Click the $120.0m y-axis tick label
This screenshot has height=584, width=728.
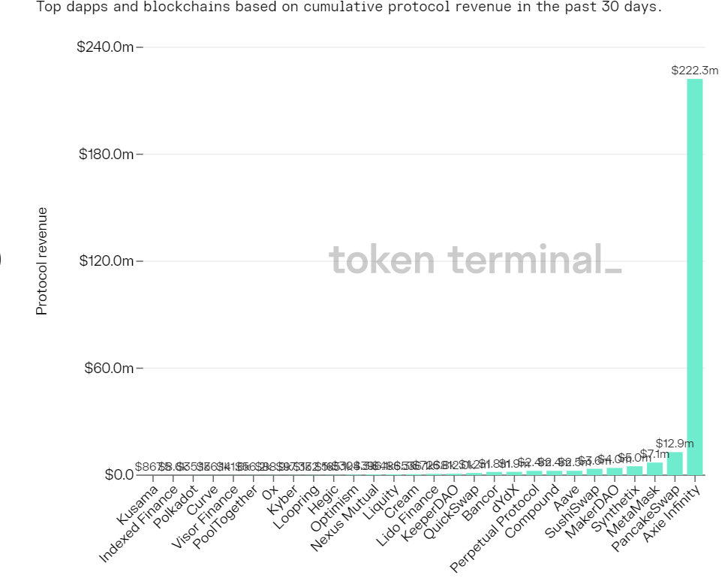[105, 261]
